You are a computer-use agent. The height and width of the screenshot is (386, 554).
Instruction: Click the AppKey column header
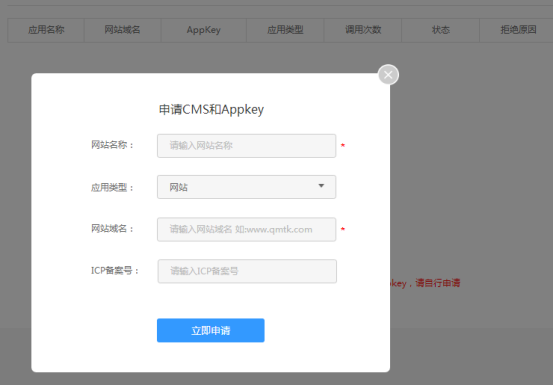click(204, 30)
